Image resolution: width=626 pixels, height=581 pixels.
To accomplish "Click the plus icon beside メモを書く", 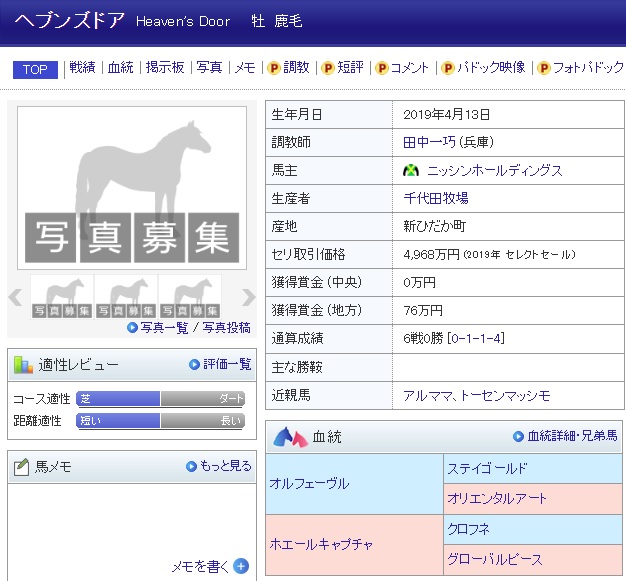I will click(x=241, y=567).
